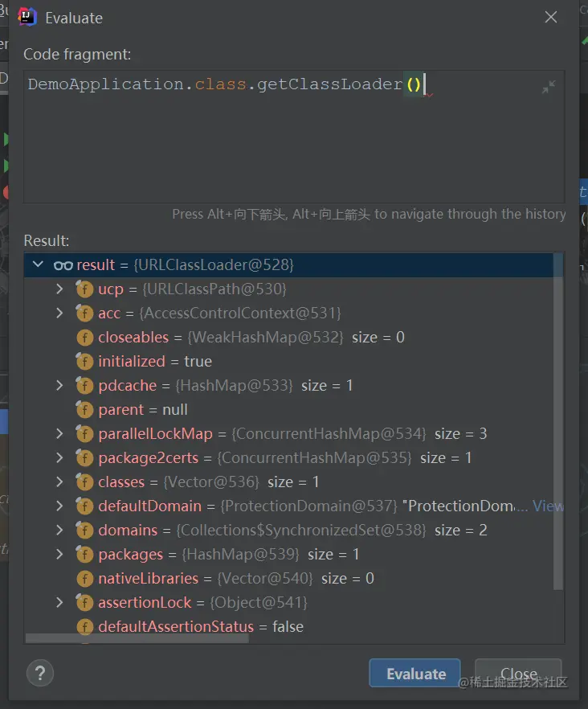Select the closeables WeakHashMap row text
The image size is (588, 709).
click(x=251, y=338)
